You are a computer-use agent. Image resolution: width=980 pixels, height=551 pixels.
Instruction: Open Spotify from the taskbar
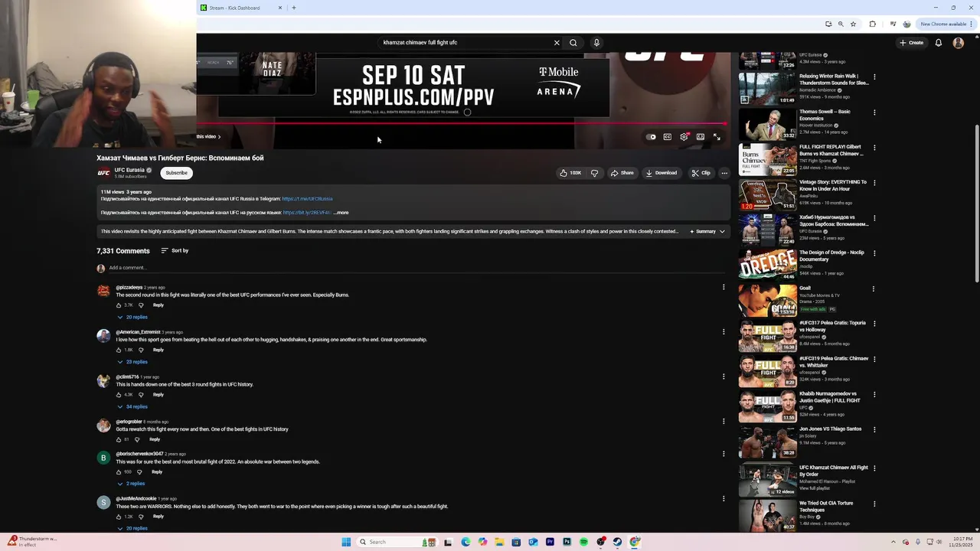point(583,542)
